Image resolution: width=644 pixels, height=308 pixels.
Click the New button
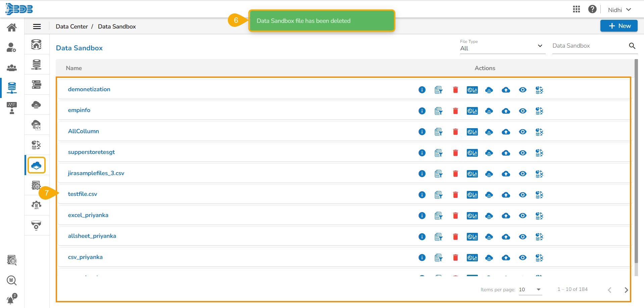pos(619,26)
